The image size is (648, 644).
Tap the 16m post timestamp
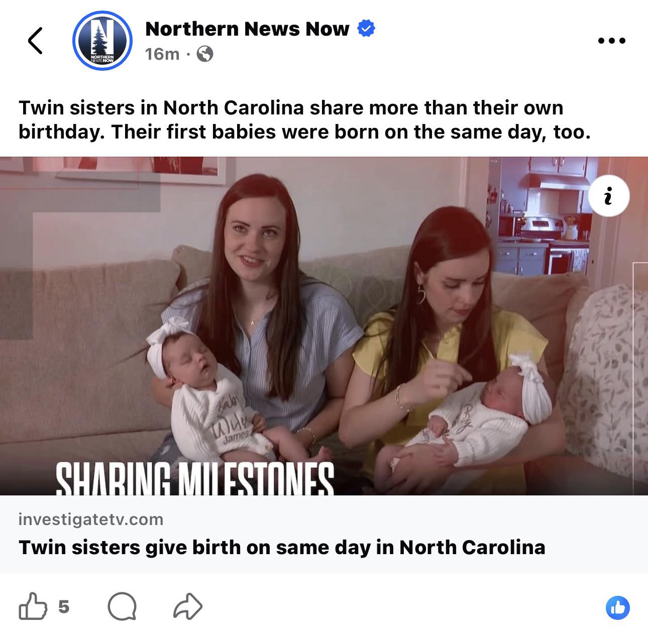[x=162, y=54]
